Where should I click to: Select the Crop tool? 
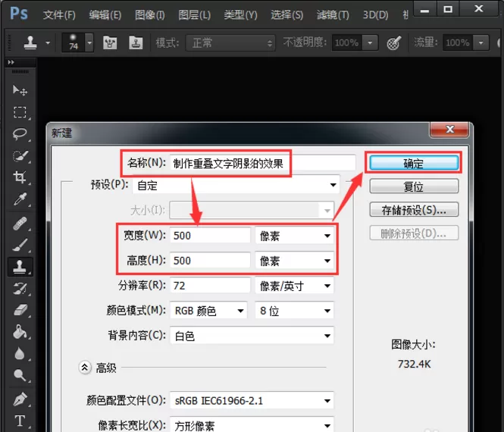[x=20, y=177]
